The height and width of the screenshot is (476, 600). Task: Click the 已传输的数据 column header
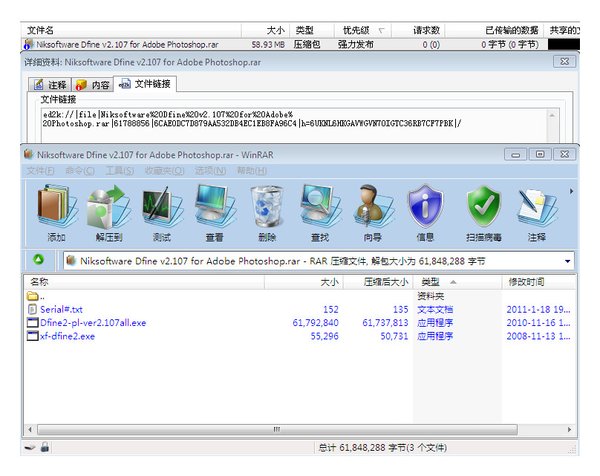(494, 30)
